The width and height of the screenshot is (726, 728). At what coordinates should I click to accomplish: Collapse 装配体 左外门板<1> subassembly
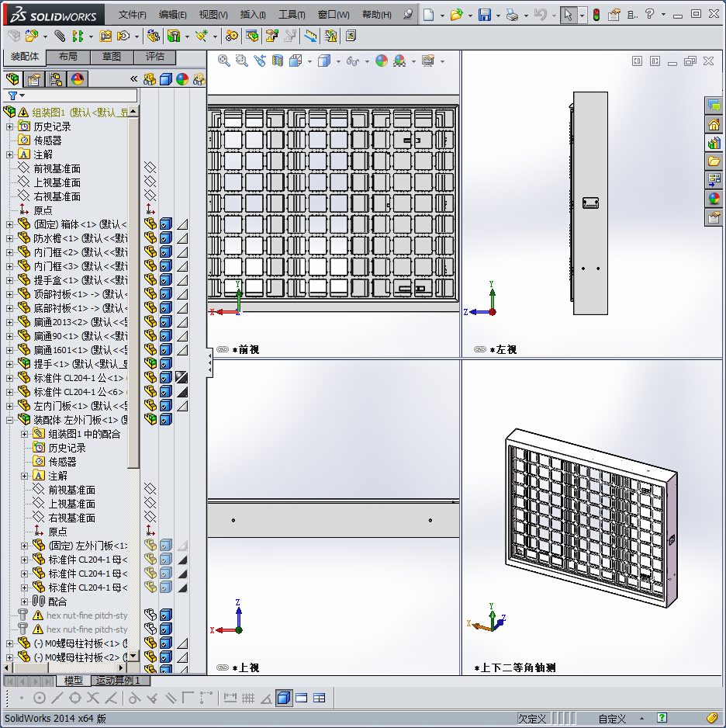10,420
